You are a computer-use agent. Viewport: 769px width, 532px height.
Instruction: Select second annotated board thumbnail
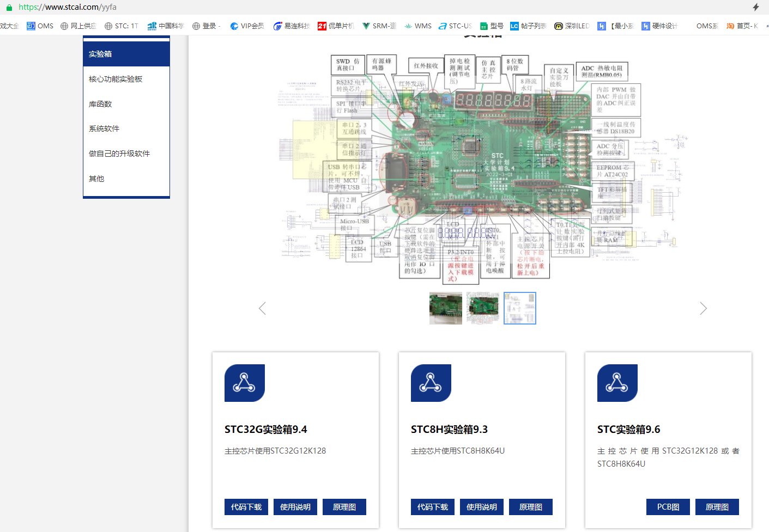[483, 308]
